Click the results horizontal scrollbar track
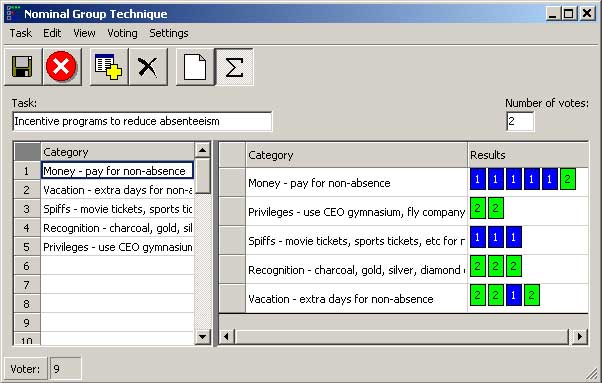Screen dimensions: 602x383 pos(403,337)
